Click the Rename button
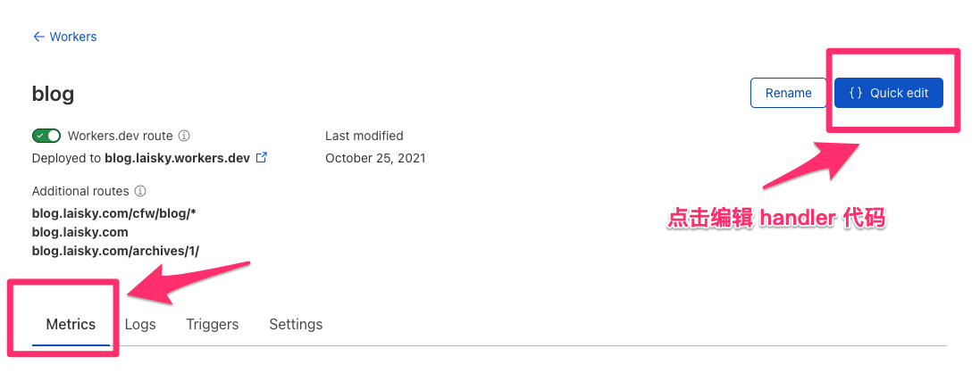 pos(788,93)
